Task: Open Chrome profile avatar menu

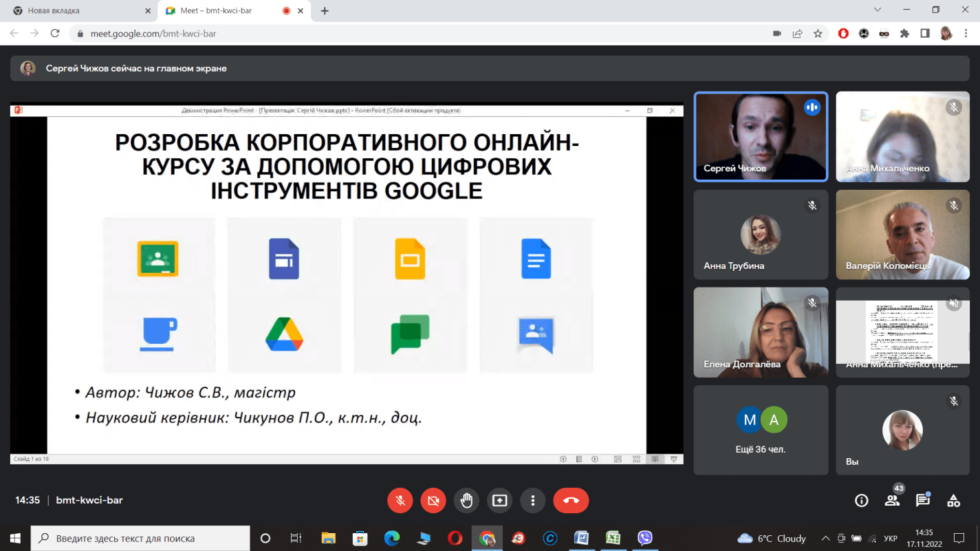Action: coord(946,33)
